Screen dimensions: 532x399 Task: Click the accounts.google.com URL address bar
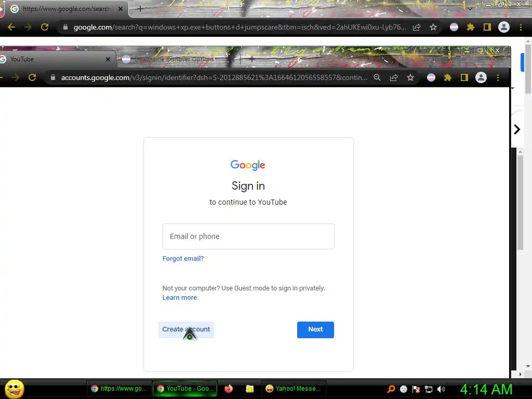214,77
